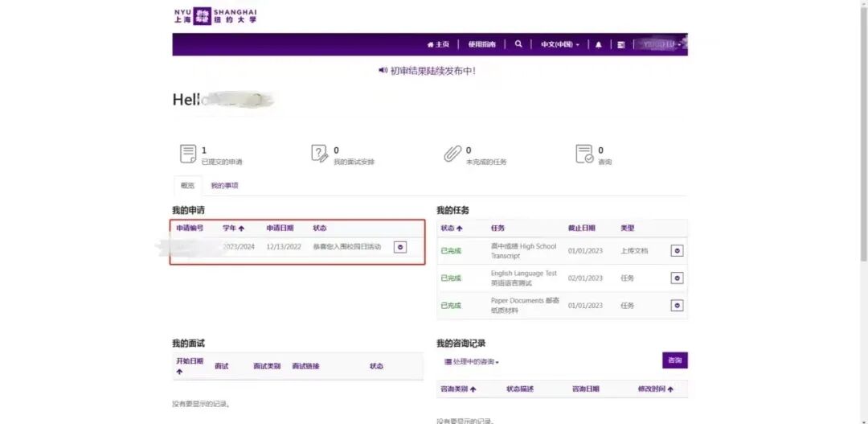The width and height of the screenshot is (868, 424).
Task: Open the NYU Shanghai logo home link
Action: pyautogui.click(x=215, y=16)
